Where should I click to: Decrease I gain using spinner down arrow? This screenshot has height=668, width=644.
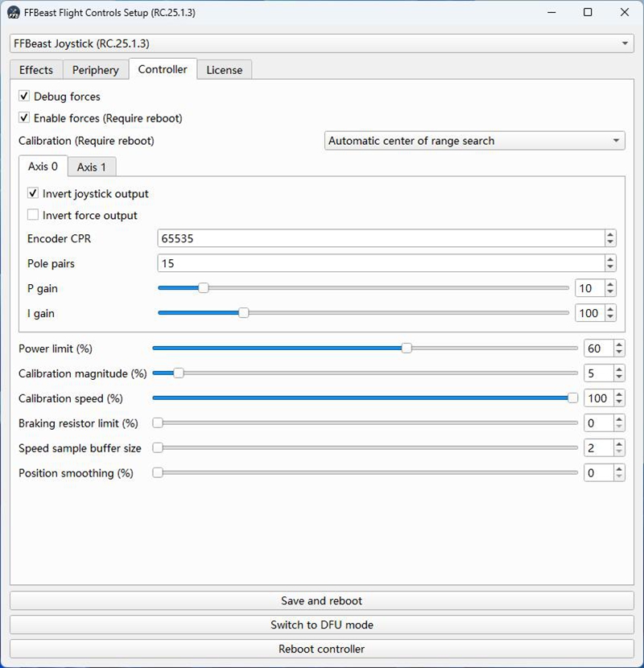[610, 317]
